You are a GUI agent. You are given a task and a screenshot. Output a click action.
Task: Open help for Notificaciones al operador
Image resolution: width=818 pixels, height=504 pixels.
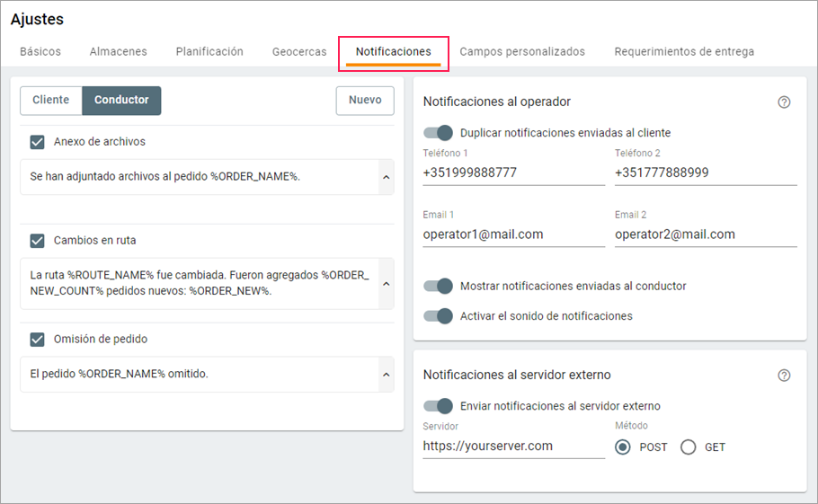[784, 102]
